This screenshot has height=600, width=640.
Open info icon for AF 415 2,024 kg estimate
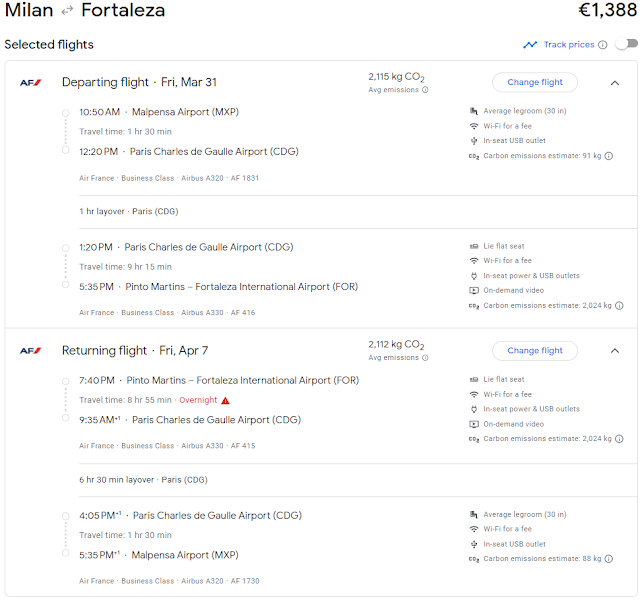click(x=619, y=439)
